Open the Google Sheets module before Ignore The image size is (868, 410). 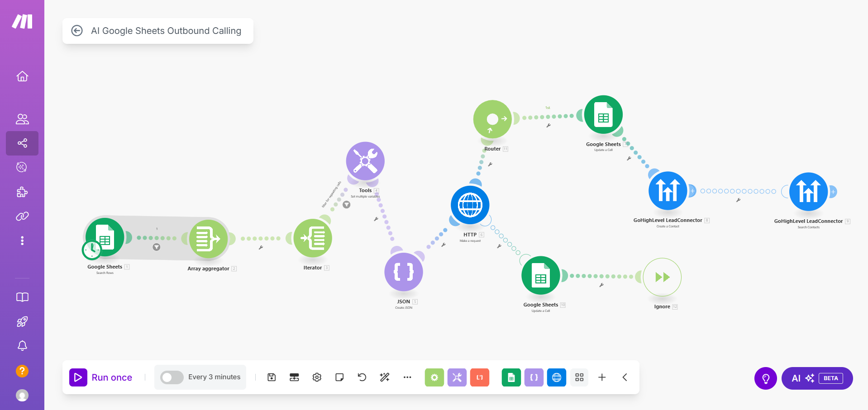click(x=541, y=275)
